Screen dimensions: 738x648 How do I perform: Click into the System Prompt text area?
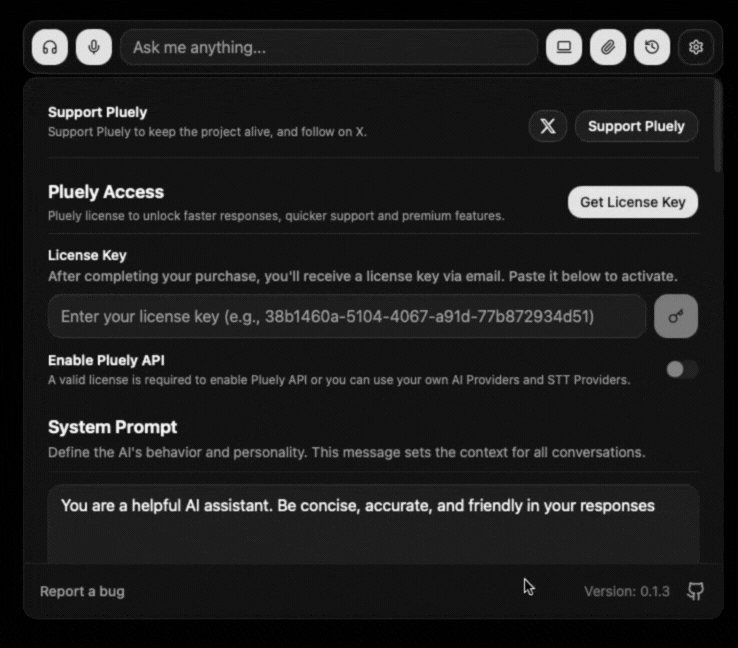pyautogui.click(x=373, y=524)
